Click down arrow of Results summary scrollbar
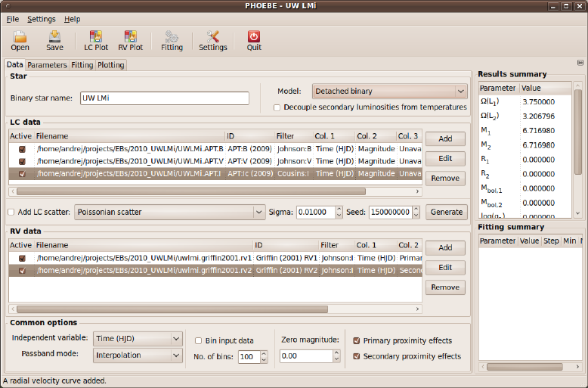Image resolution: width=588 pixels, height=388 pixels. pyautogui.click(x=578, y=213)
